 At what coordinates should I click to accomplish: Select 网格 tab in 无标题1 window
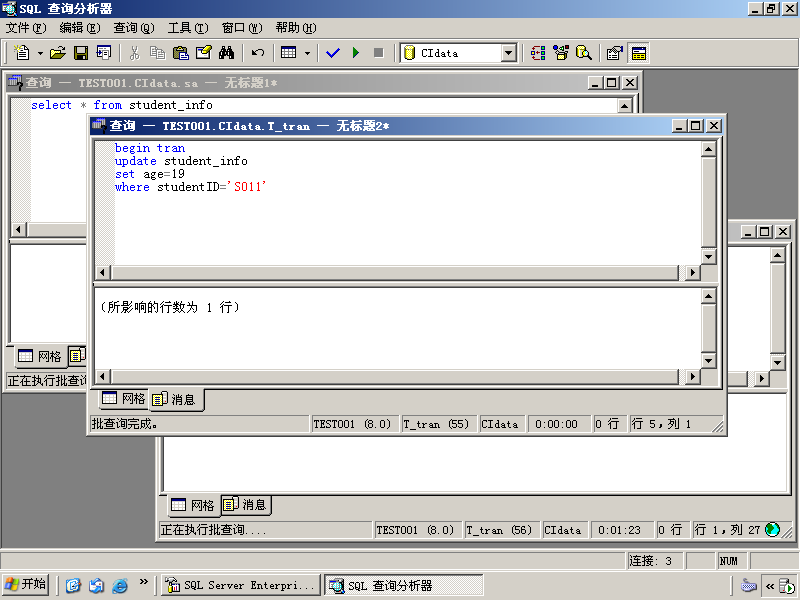tap(39, 356)
